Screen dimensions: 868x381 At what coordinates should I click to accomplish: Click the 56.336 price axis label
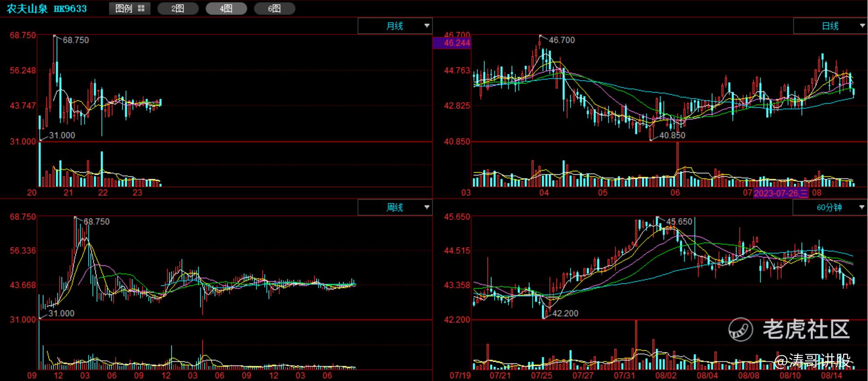(x=23, y=251)
